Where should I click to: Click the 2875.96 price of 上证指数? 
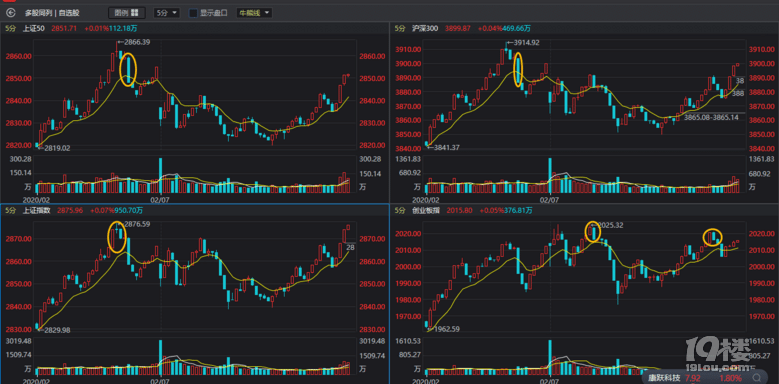70,211
